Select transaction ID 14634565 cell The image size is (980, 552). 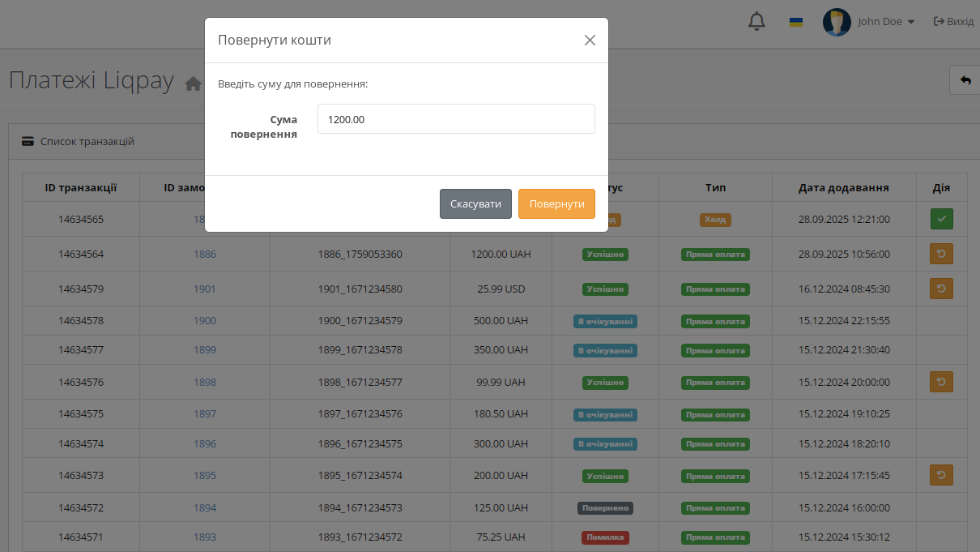click(81, 219)
